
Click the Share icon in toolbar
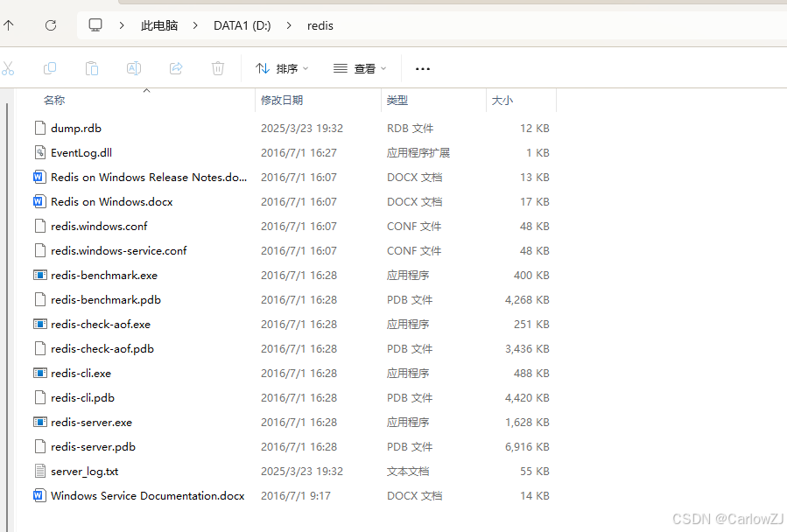[176, 68]
